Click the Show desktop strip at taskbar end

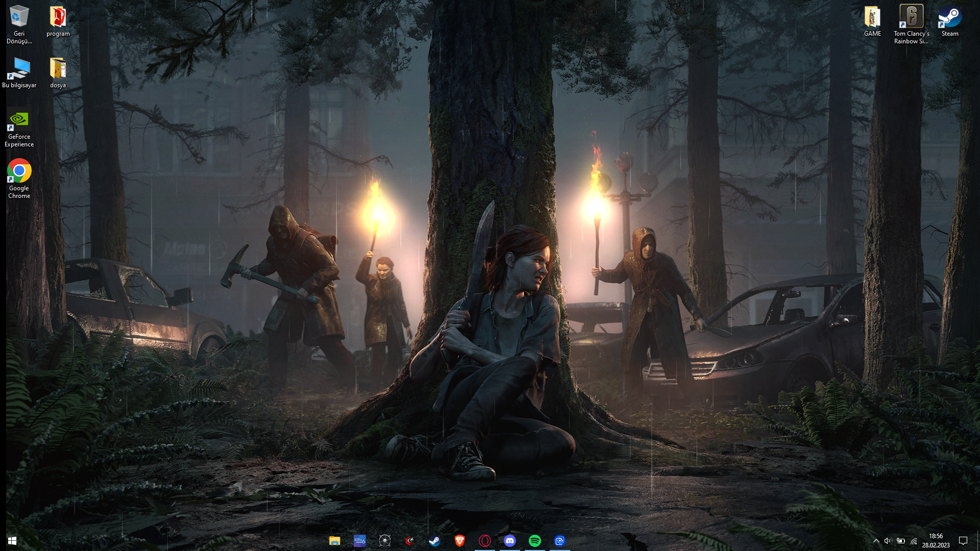click(978, 541)
